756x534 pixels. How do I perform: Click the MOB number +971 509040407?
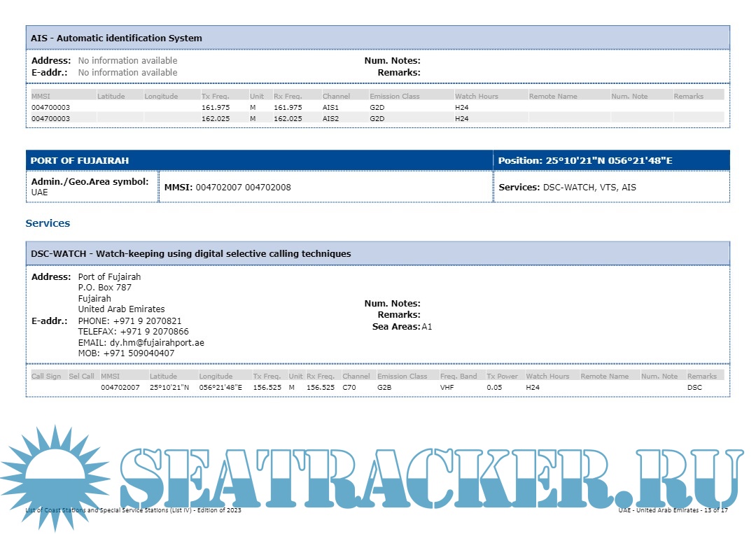(139, 353)
